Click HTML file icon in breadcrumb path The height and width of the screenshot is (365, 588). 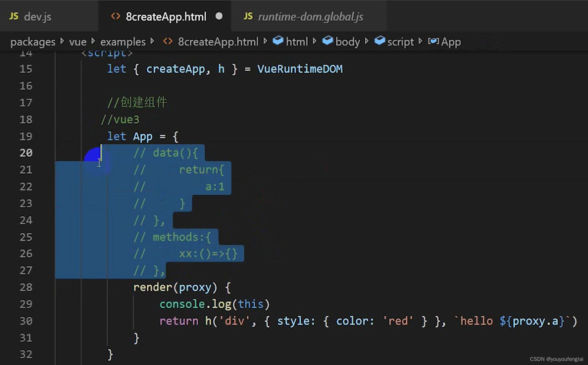[168, 41]
